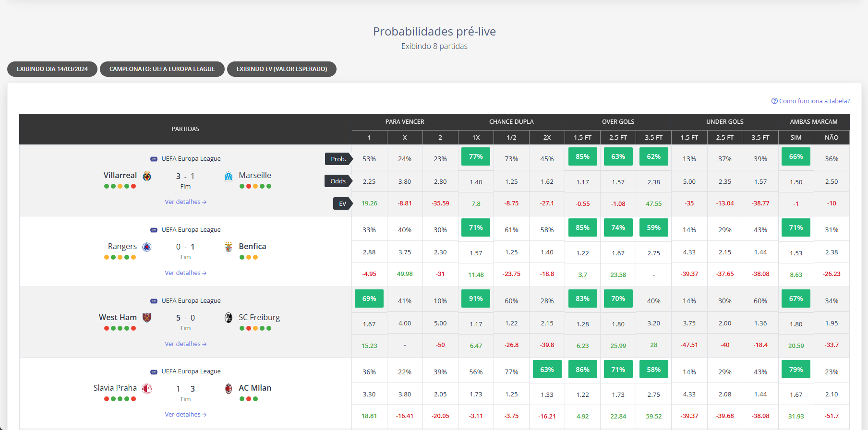Click league icon in Villarreal match row

pyautogui.click(x=154, y=159)
